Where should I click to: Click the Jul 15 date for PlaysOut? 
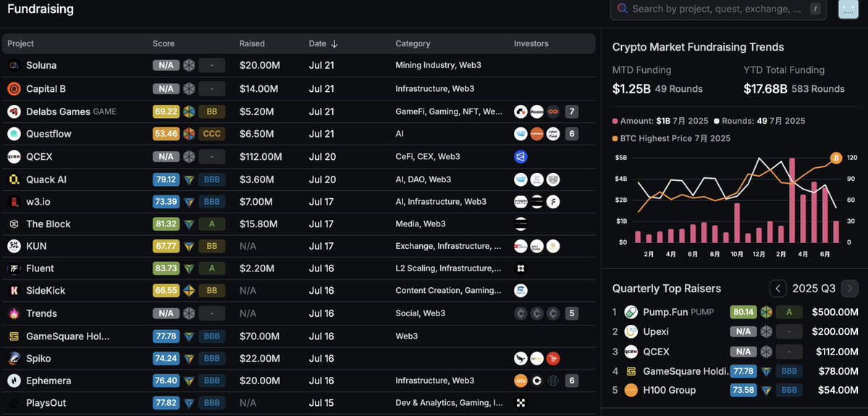[321, 403]
